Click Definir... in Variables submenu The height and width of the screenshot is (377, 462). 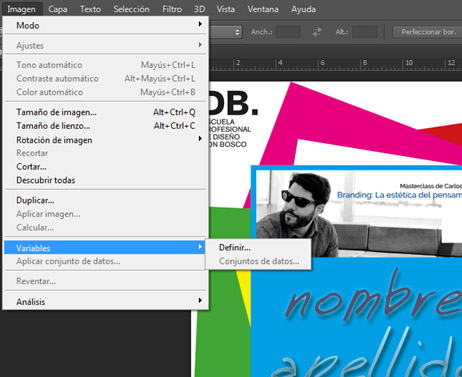click(258, 248)
